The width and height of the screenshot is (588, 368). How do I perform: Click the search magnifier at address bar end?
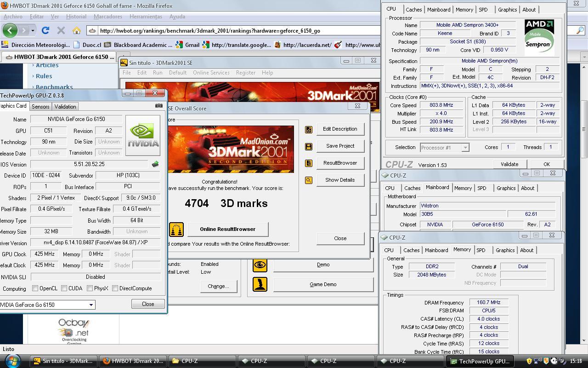pos(580,31)
